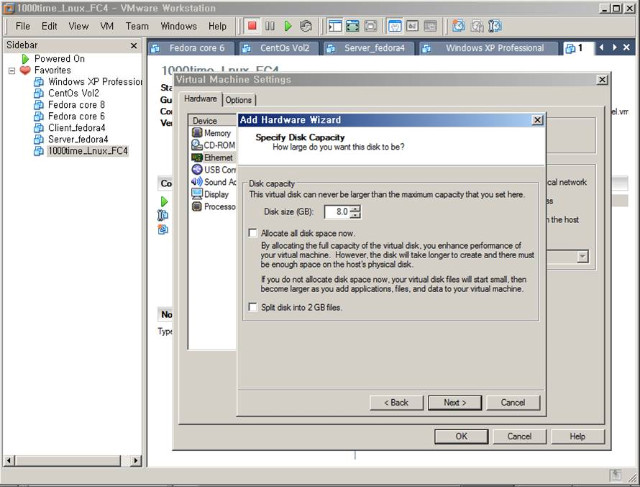Click Help in Virtual Machine Settings
Viewport: 640px width, 487px height.
[578, 436]
